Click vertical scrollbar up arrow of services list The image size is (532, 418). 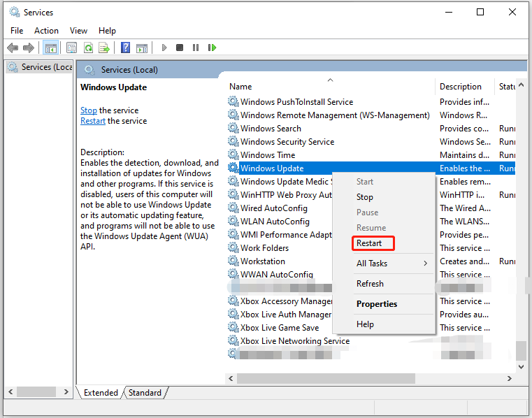[521, 85]
